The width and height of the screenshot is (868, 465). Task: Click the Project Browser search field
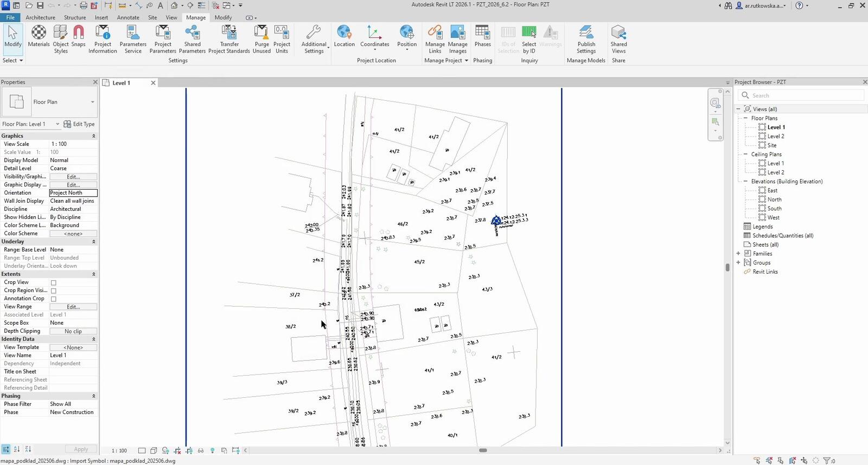pyautogui.click(x=801, y=95)
